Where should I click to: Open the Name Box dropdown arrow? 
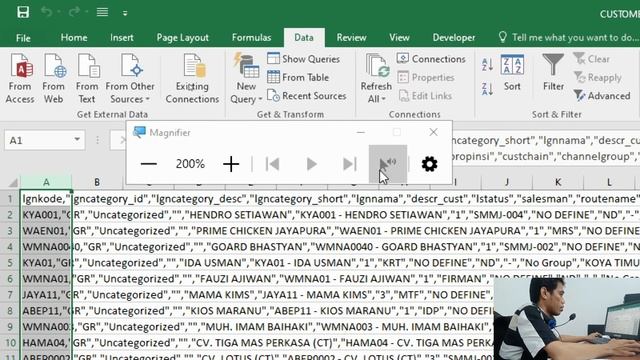(x=77, y=140)
